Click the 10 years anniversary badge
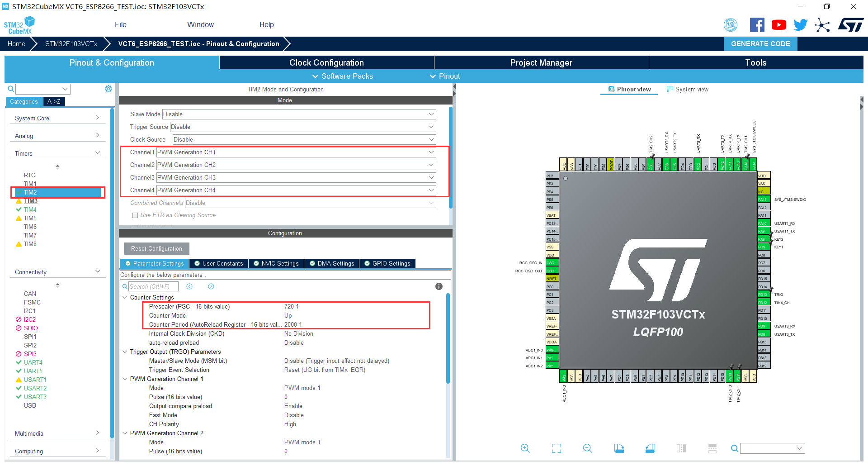868x466 pixels. click(731, 25)
